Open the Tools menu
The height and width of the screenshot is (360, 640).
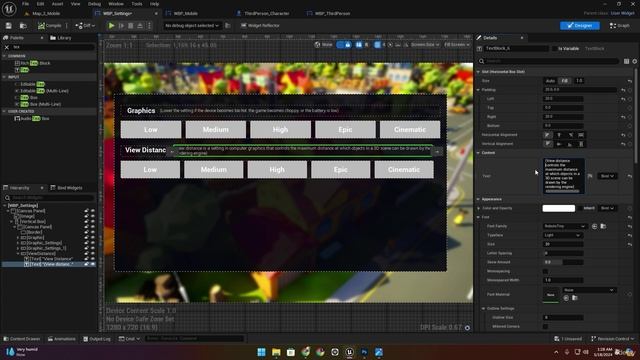[137, 4]
